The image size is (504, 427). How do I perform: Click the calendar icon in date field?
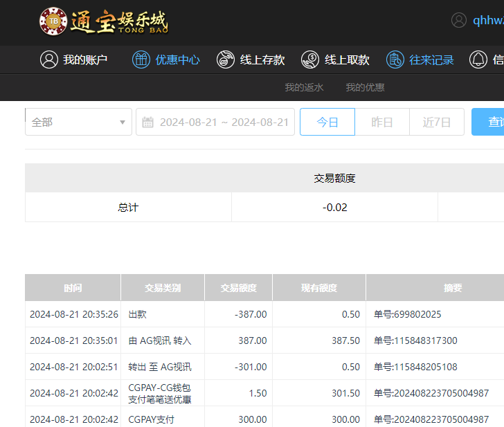147,122
